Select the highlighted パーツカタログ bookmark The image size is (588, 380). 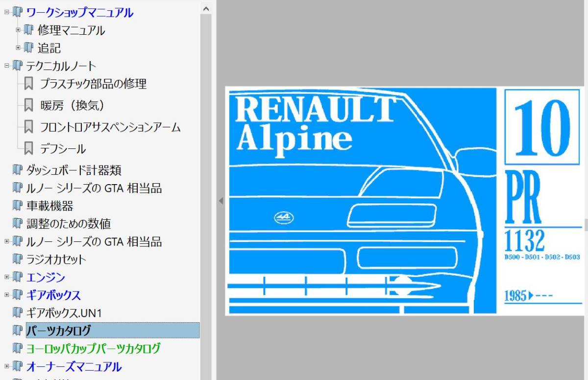[113, 331]
